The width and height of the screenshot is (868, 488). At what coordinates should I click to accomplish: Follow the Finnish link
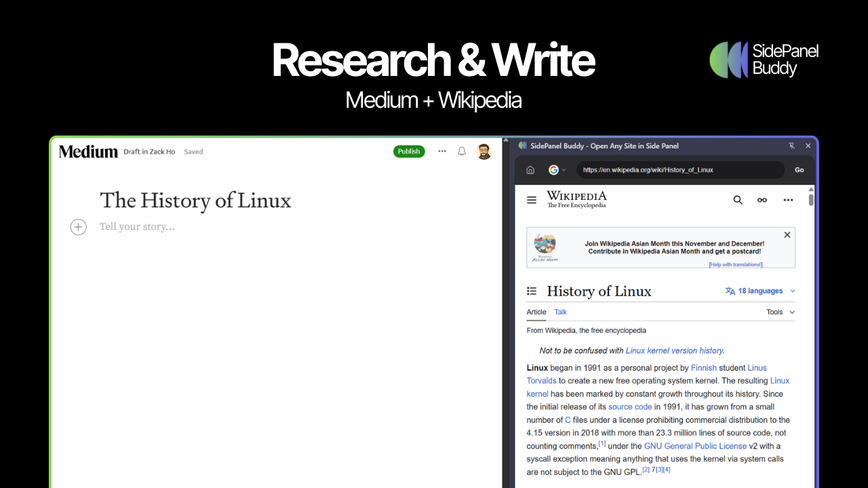tap(704, 367)
